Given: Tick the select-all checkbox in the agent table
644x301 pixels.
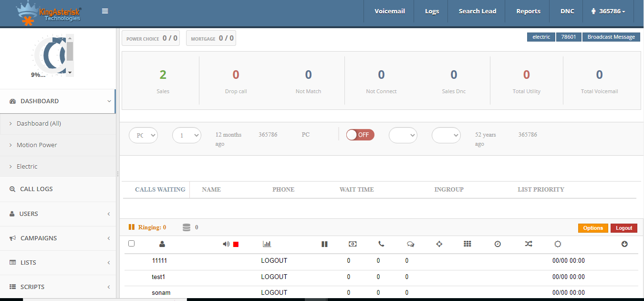Looking at the screenshot, I should 131,244.
